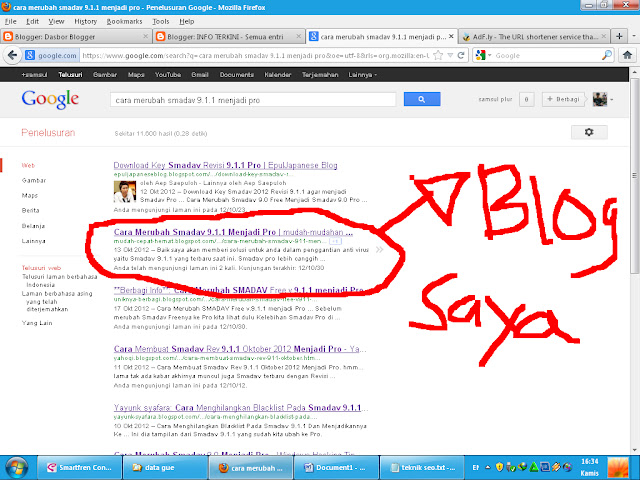Switch to Blogger: Dasbor Blogger tab
Screen dimensions: 640x480
[76, 36]
